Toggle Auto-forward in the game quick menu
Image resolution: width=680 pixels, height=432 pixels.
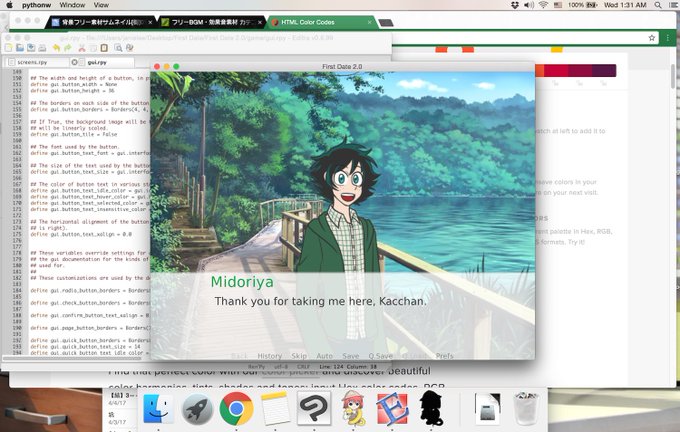click(324, 356)
